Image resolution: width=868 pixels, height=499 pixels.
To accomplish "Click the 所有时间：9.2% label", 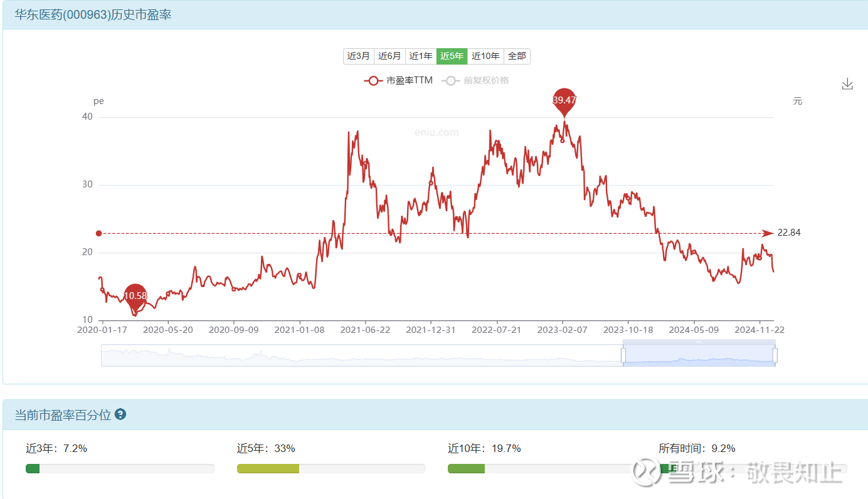I will tap(697, 448).
